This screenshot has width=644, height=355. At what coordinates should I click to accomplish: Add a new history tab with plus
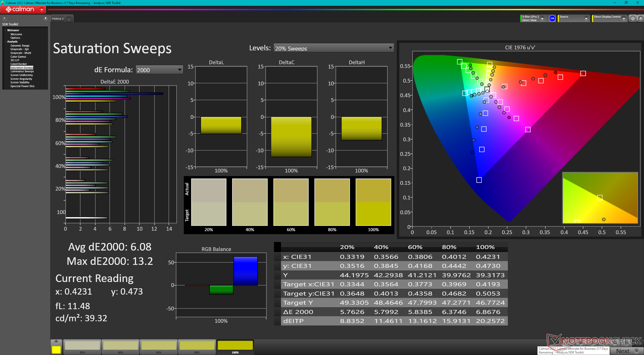69,19
